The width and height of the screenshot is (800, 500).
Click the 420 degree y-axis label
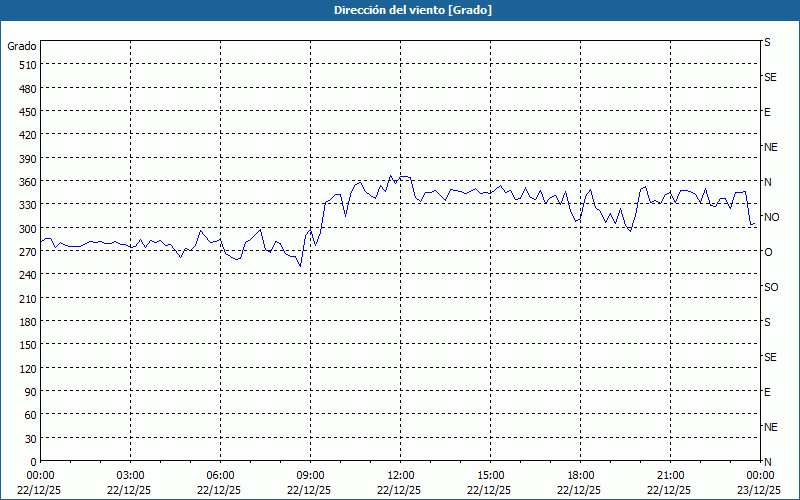click(x=27, y=135)
